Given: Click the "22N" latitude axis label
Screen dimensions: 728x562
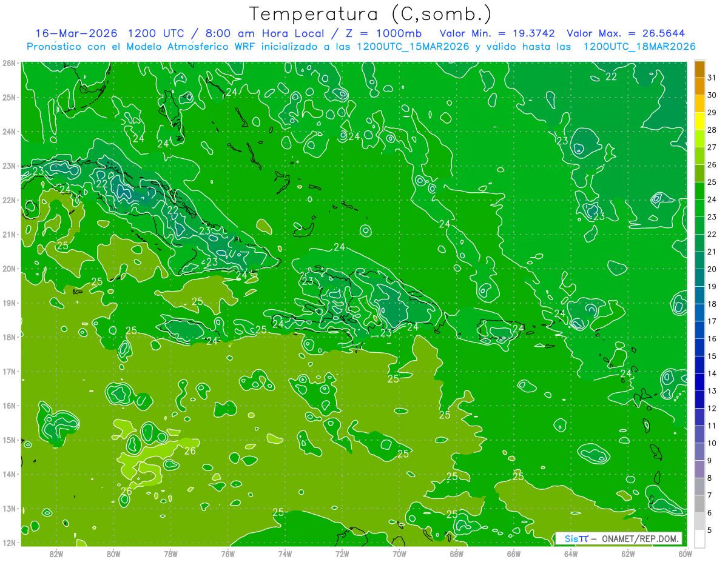Looking at the screenshot, I should coord(8,200).
